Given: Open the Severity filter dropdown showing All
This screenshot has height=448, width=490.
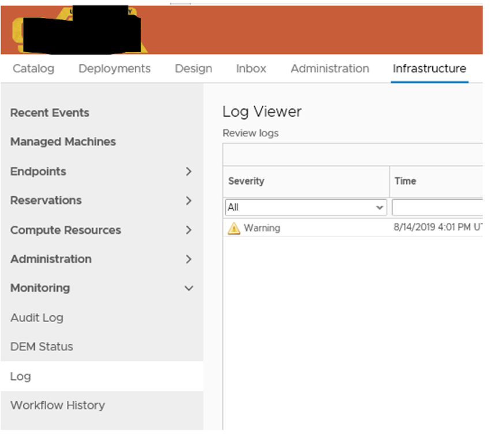Looking at the screenshot, I should [305, 207].
